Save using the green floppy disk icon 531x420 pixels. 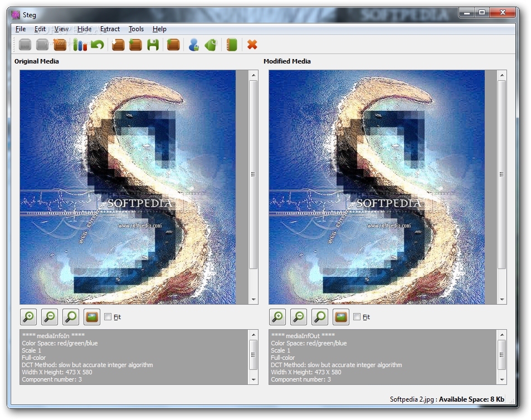coord(153,45)
